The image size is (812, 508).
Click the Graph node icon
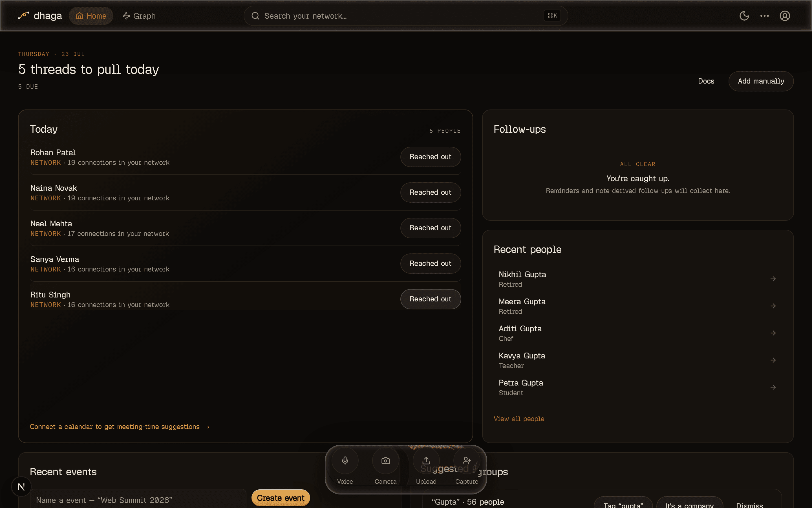coord(126,16)
